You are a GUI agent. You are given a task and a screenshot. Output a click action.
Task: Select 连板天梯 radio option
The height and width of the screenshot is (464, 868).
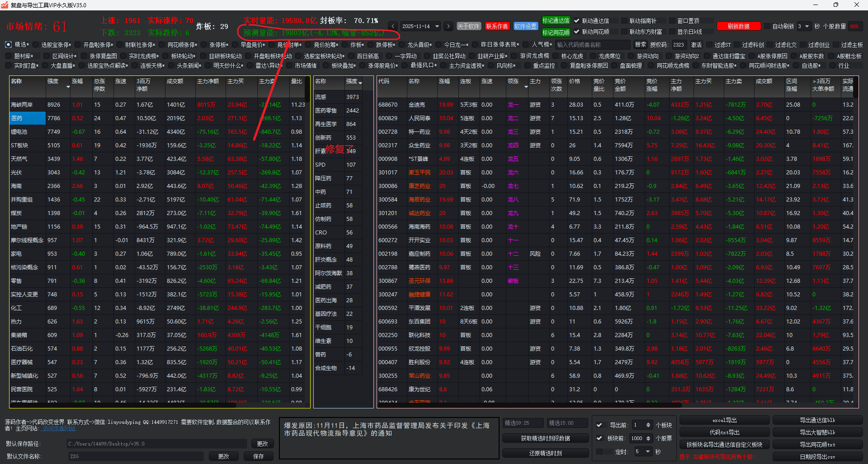click(x=134, y=66)
